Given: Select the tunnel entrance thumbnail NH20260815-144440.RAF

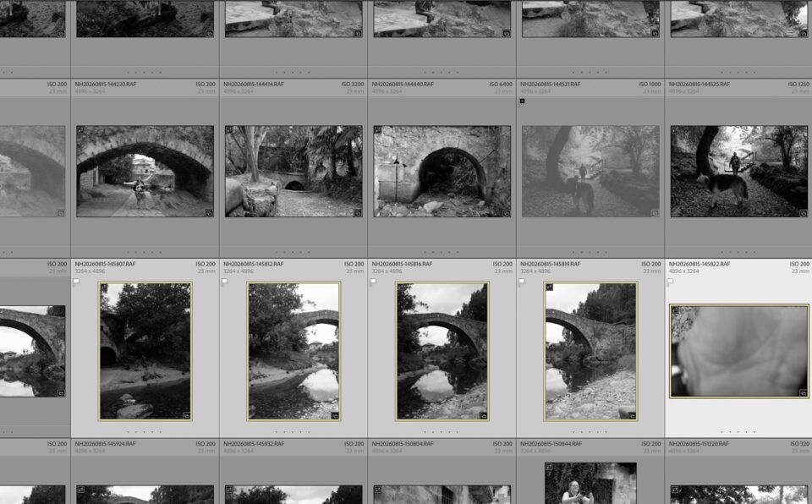Looking at the screenshot, I should pyautogui.click(x=442, y=171).
